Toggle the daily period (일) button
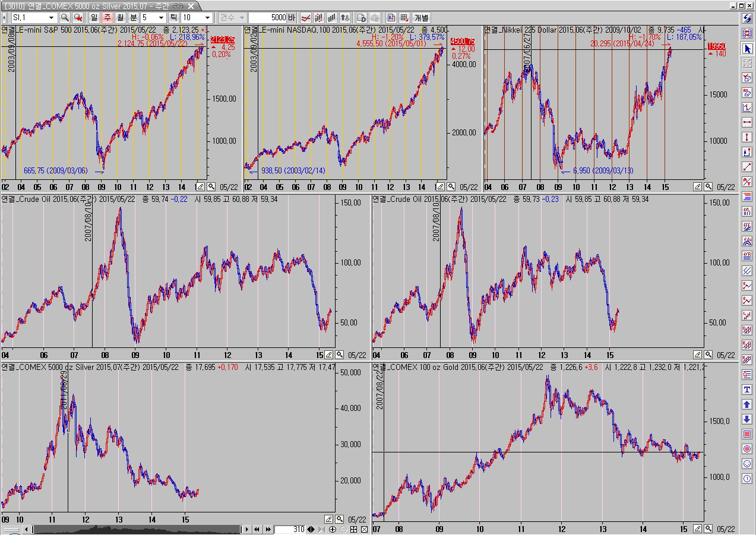Screen dimensions: 756x535 (x=94, y=18)
